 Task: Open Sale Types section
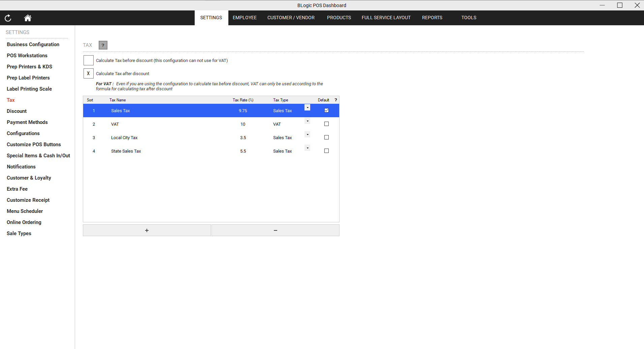(x=19, y=233)
